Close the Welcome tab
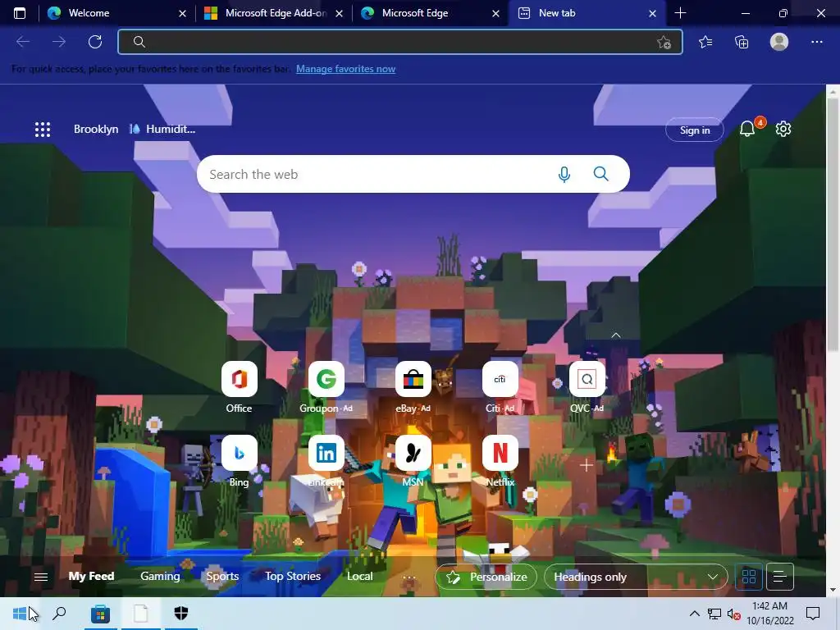840x630 pixels. 182,13
